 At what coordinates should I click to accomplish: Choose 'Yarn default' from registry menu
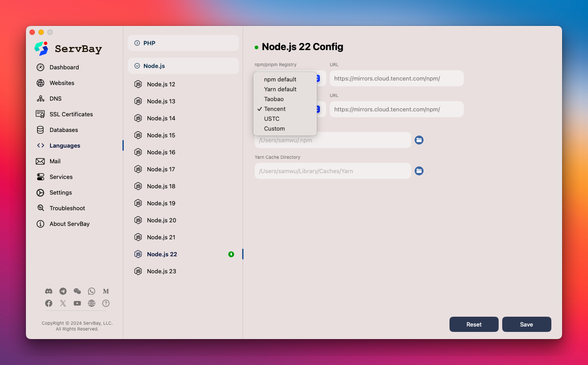285,89
